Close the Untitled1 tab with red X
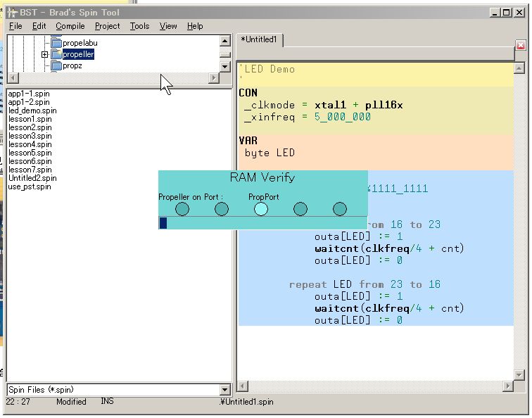Image resolution: width=532 pixels, height=418 pixels. point(521,45)
